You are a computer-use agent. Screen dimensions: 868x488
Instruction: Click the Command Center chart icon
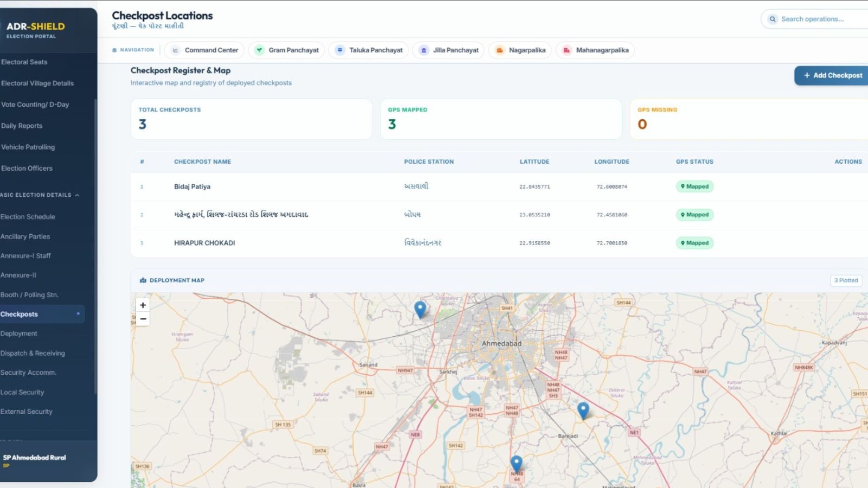coord(175,50)
